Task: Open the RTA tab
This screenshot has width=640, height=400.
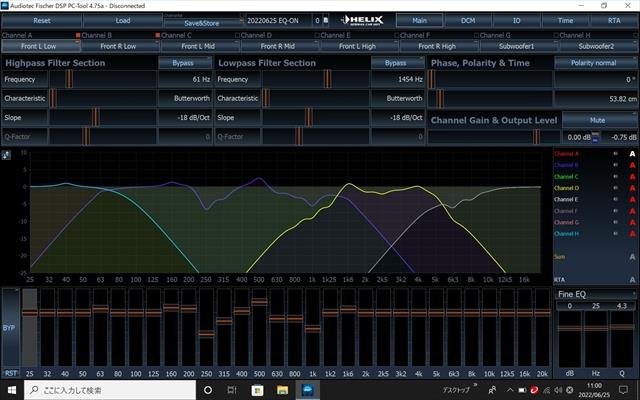Action: coord(614,20)
